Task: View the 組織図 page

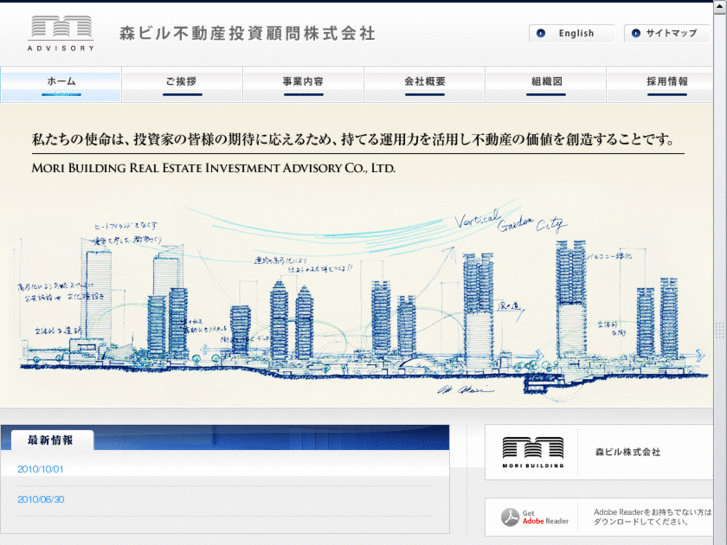Action: pyautogui.click(x=546, y=82)
